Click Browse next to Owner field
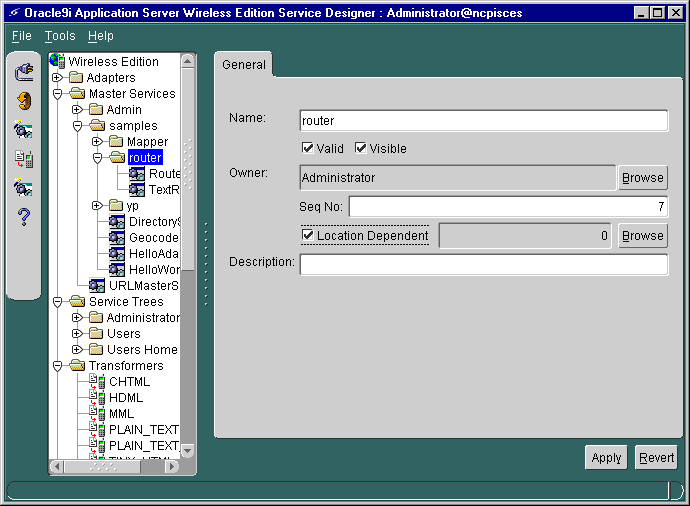 click(x=642, y=177)
